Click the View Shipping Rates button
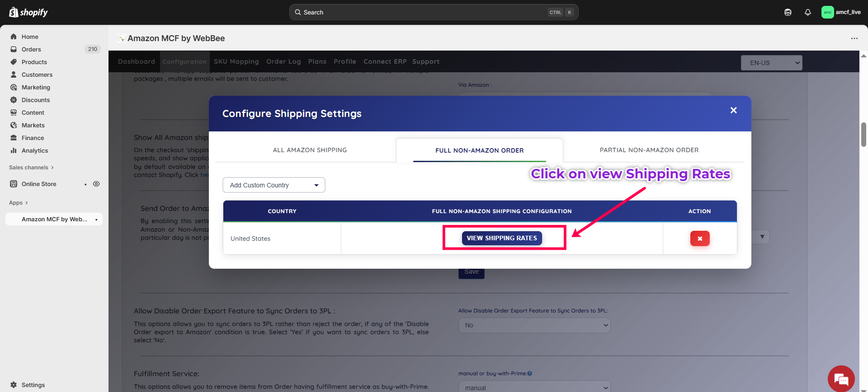The image size is (868, 392). 501,238
